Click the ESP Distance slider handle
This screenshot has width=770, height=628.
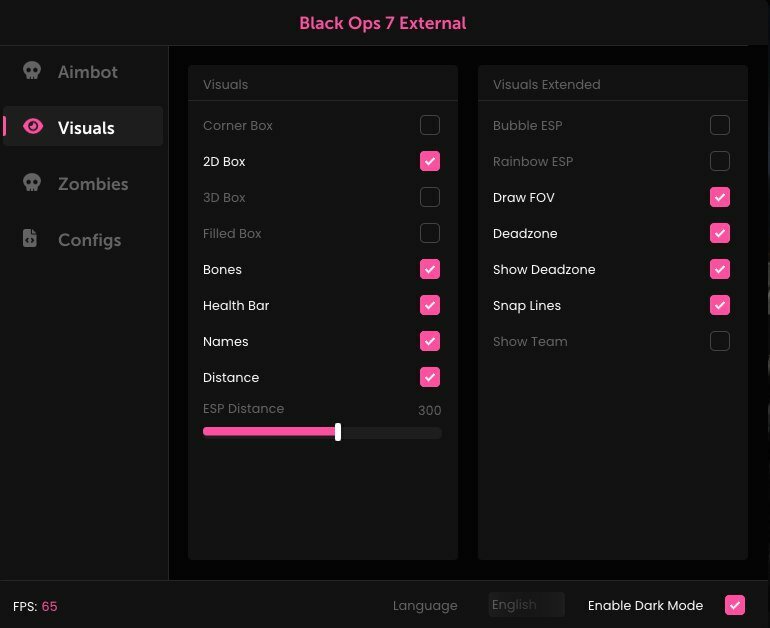click(338, 432)
